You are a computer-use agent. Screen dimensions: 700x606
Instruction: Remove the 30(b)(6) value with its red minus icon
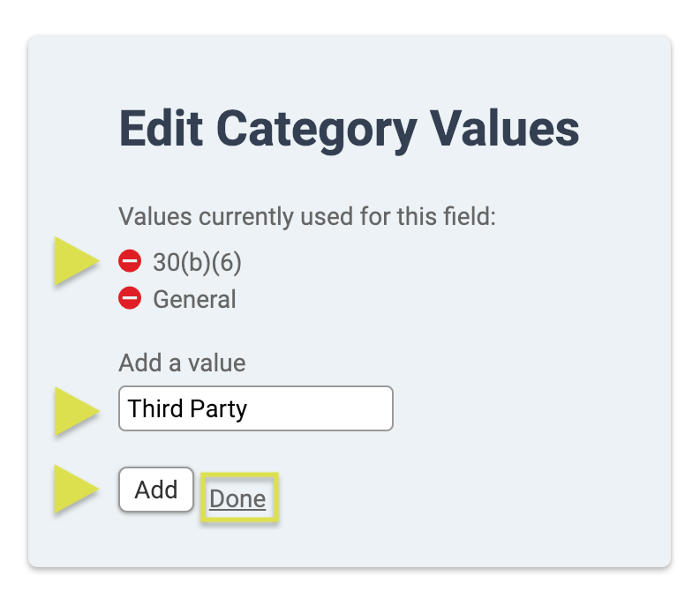tap(130, 261)
